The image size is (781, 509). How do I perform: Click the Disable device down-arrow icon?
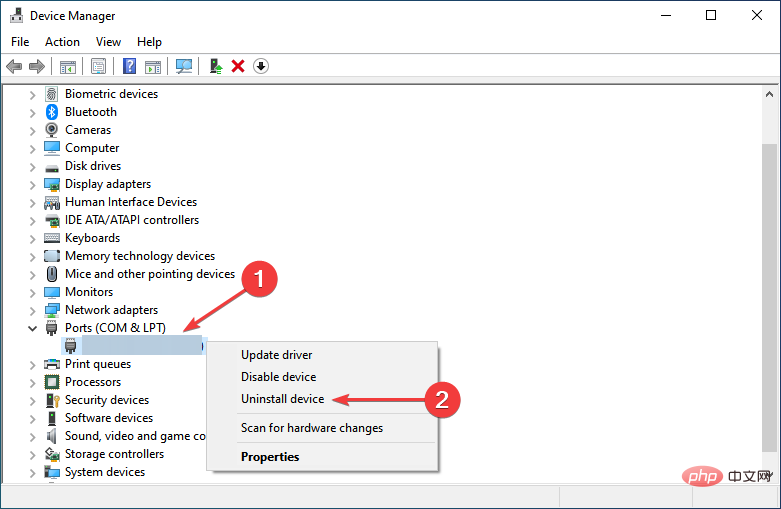point(261,66)
